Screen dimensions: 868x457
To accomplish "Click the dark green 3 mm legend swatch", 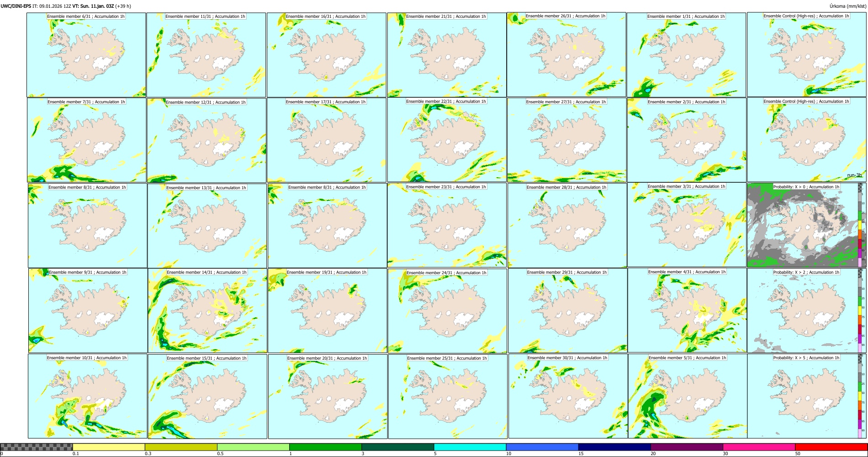I will [x=397, y=447].
